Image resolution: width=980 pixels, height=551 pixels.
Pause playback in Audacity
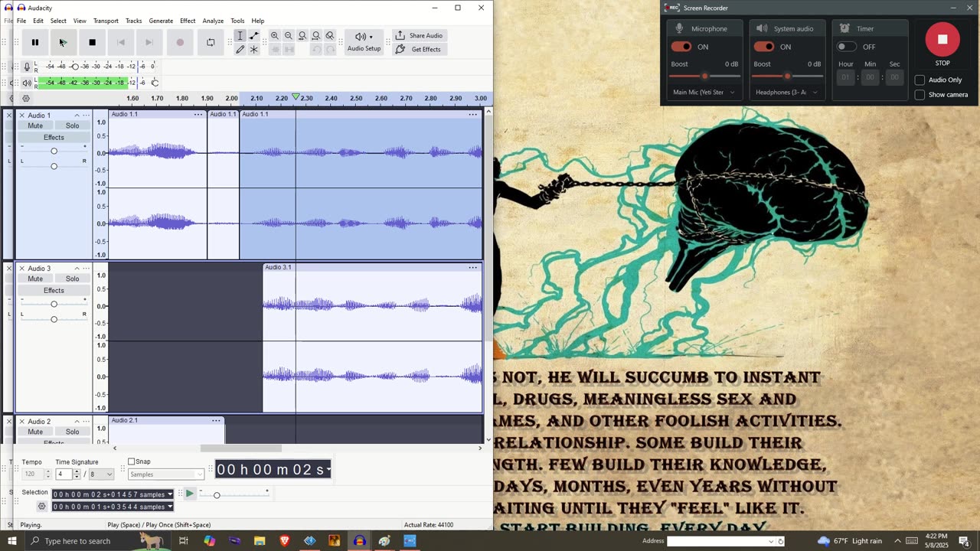click(34, 42)
